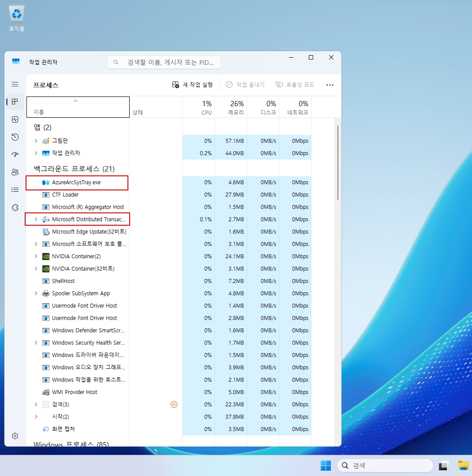Open the hamburger navigation menu
This screenshot has width=472, height=476.
[x=15, y=84]
